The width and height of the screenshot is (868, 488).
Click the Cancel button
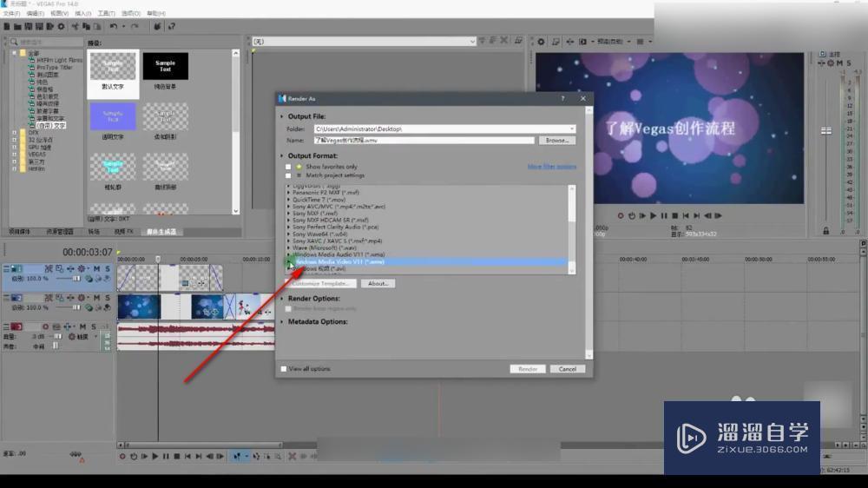[568, 369]
